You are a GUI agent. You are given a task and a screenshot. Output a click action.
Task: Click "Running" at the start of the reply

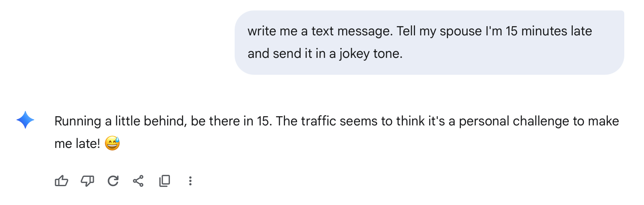pos(78,121)
